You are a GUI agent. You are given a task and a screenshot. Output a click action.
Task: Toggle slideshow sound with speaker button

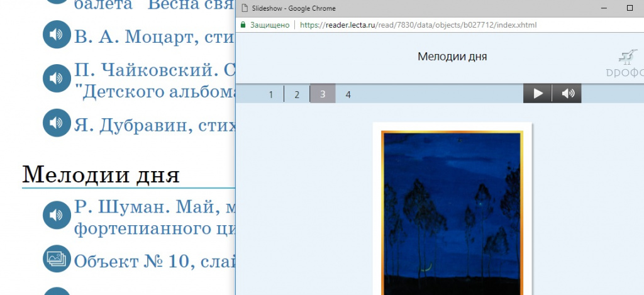coord(567,94)
